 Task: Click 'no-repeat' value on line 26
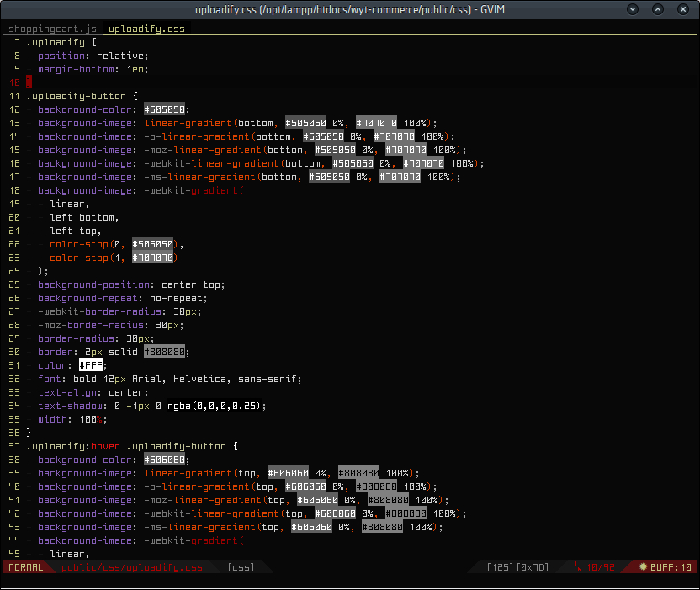coord(176,298)
